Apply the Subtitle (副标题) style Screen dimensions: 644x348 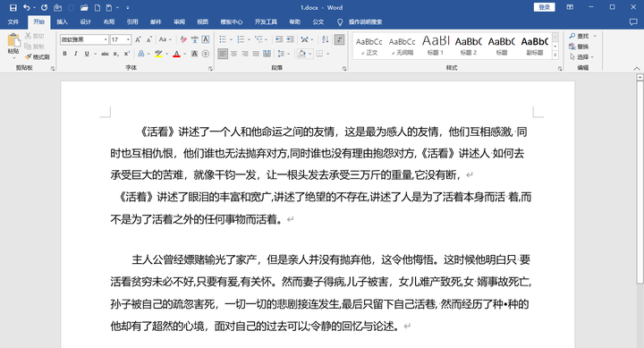point(535,46)
